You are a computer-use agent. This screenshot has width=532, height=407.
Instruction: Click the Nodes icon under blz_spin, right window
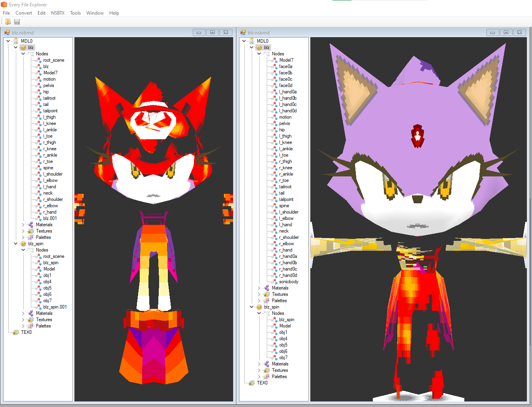[267, 313]
